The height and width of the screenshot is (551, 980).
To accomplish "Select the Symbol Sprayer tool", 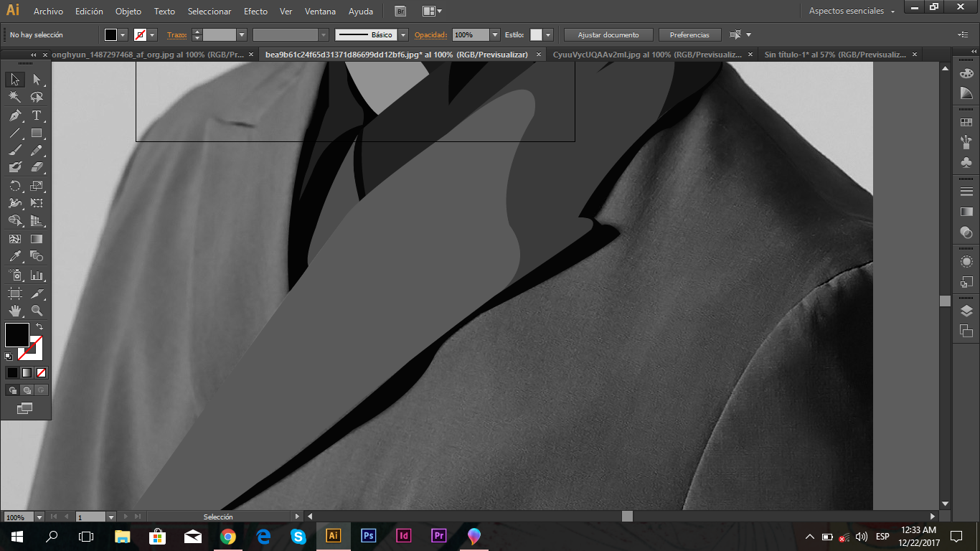I will [x=15, y=275].
